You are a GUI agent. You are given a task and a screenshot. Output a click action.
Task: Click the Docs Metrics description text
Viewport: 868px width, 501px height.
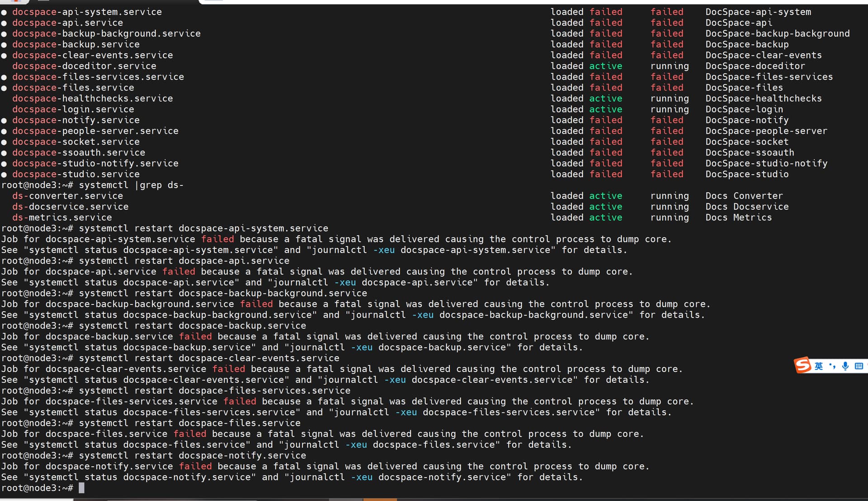pos(739,217)
